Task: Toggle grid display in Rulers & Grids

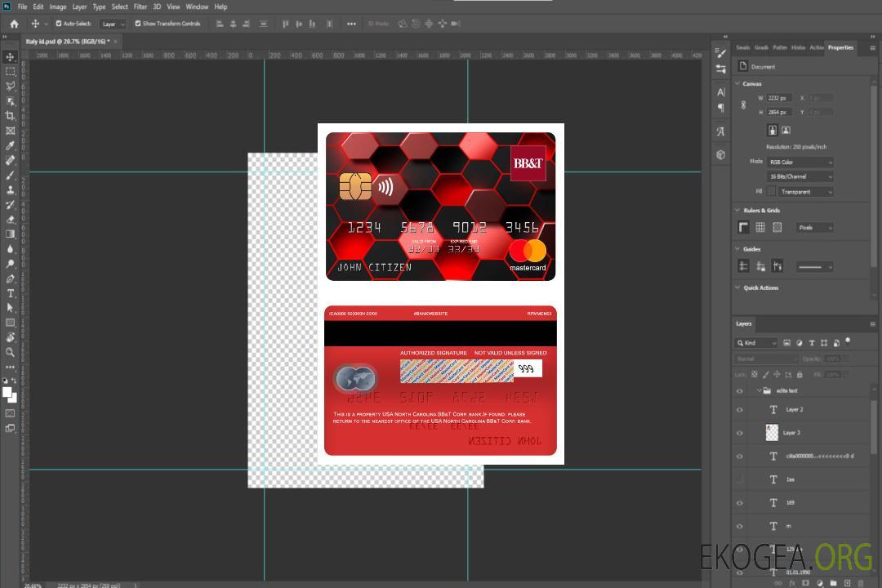Action: (760, 227)
